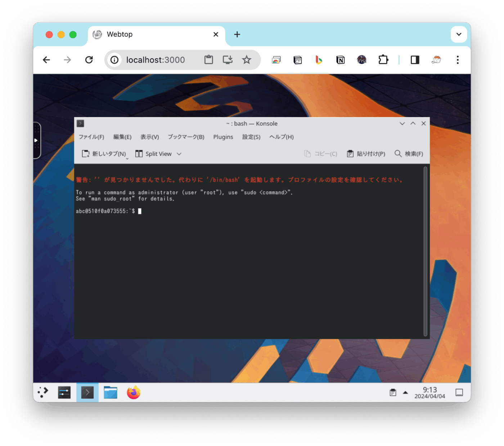View site information icon in address bar

(114, 60)
